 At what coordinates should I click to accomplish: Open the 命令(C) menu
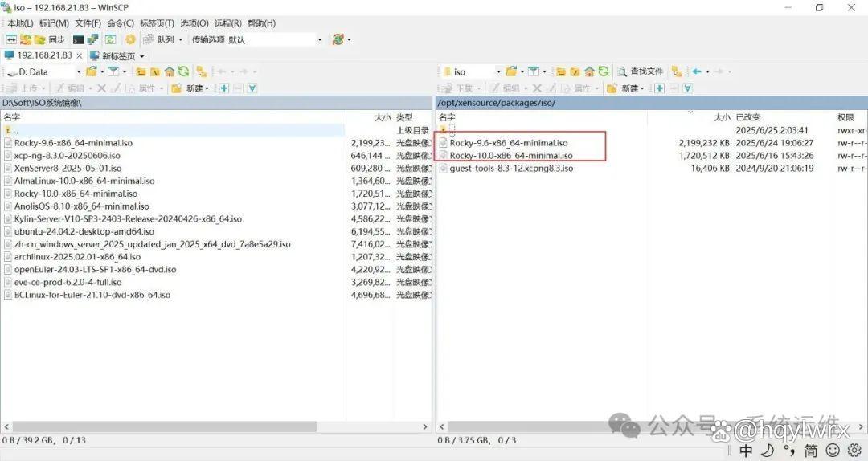click(x=121, y=23)
